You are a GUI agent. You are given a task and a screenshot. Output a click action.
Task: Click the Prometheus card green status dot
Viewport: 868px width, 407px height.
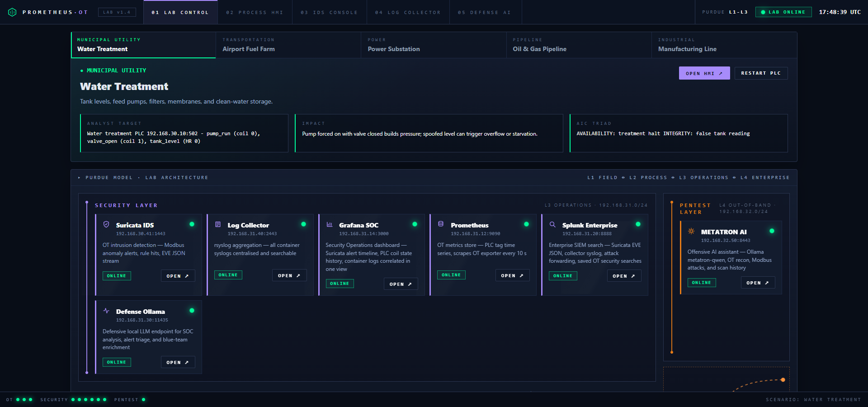[527, 224]
